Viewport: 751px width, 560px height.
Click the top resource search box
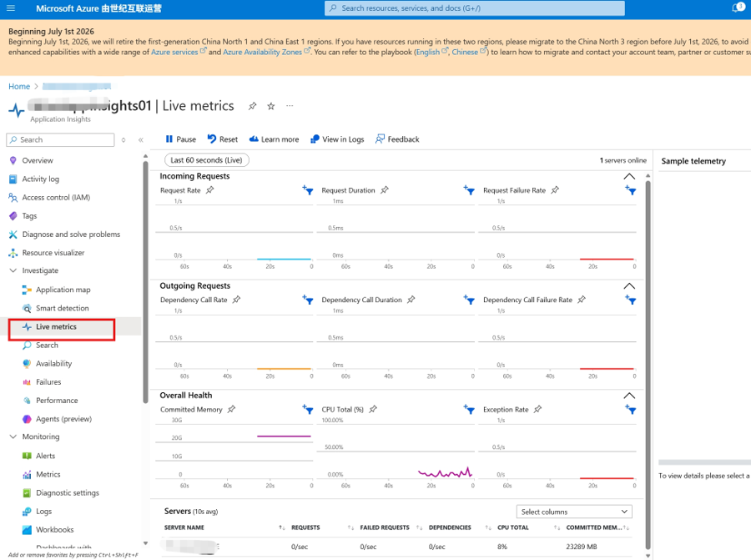tap(474, 8)
